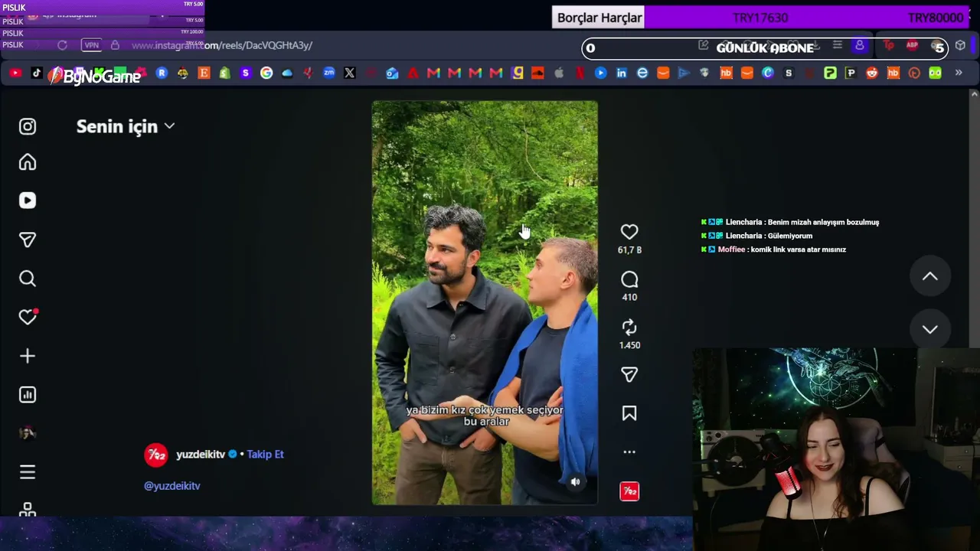Open the Etsy bookmark
This screenshot has width=980, height=551.
(x=204, y=73)
